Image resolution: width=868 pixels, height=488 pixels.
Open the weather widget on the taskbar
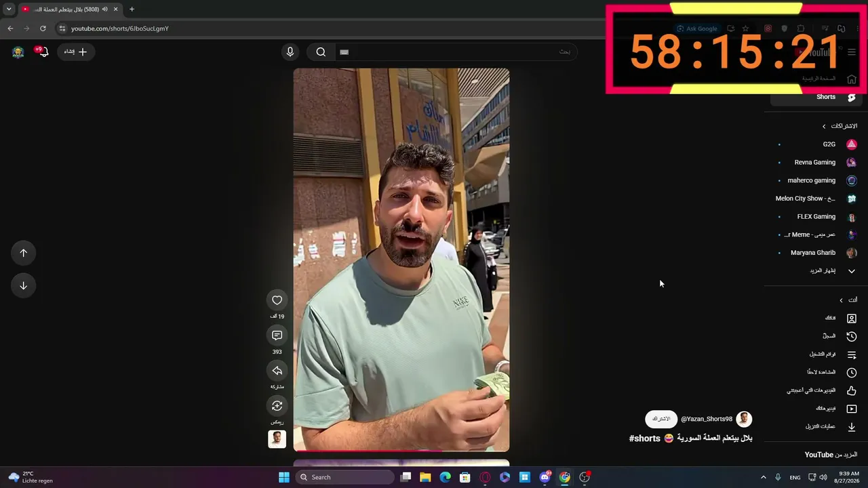coord(31,477)
